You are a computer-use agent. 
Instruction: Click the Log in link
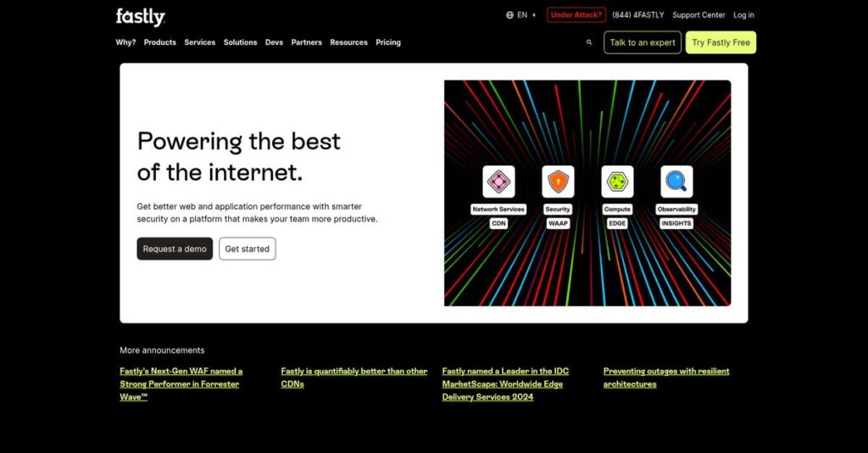pos(743,15)
